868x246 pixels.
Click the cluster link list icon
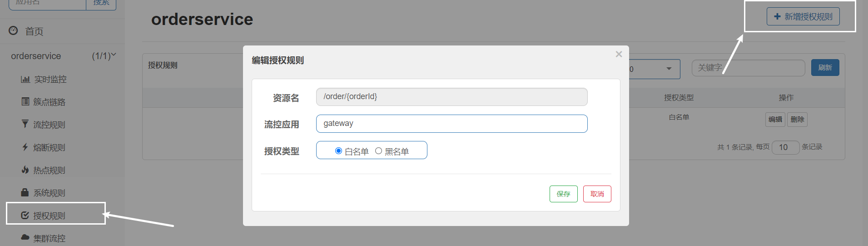click(x=25, y=102)
